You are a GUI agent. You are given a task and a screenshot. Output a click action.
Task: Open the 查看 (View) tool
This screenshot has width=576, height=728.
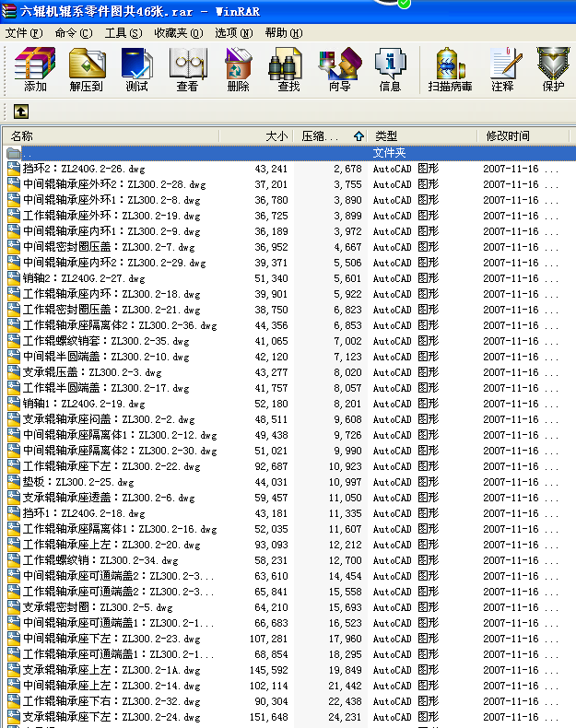(187, 69)
